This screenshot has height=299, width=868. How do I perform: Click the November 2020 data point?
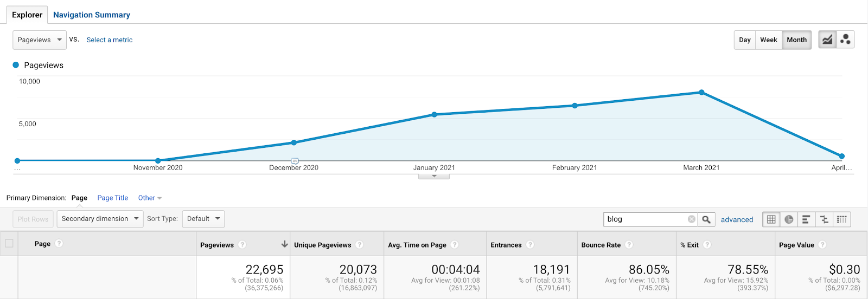pos(158,160)
